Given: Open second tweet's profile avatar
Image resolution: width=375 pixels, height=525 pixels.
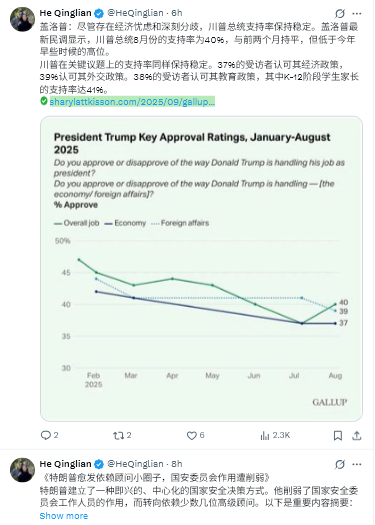Looking at the screenshot, I should tap(22, 470).
